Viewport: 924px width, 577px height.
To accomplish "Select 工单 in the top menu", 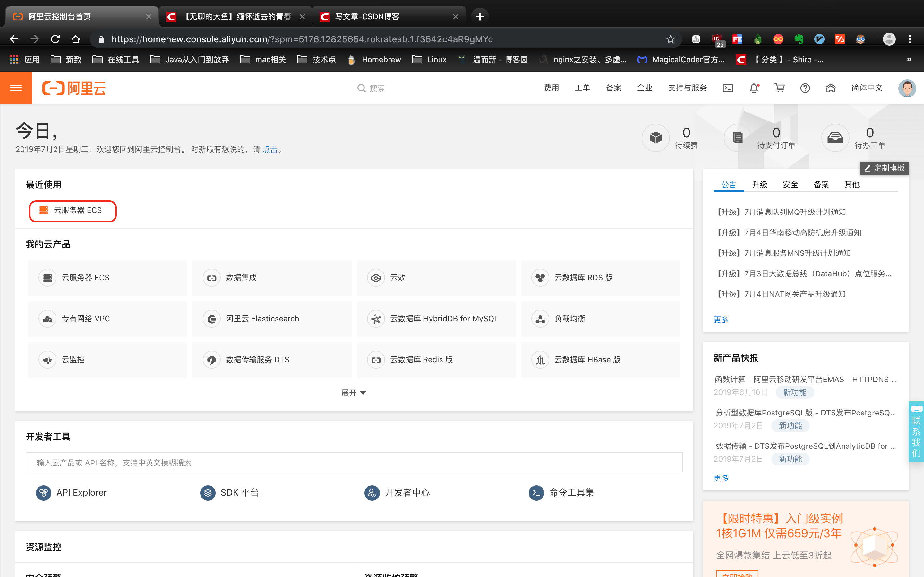I will click(x=582, y=88).
